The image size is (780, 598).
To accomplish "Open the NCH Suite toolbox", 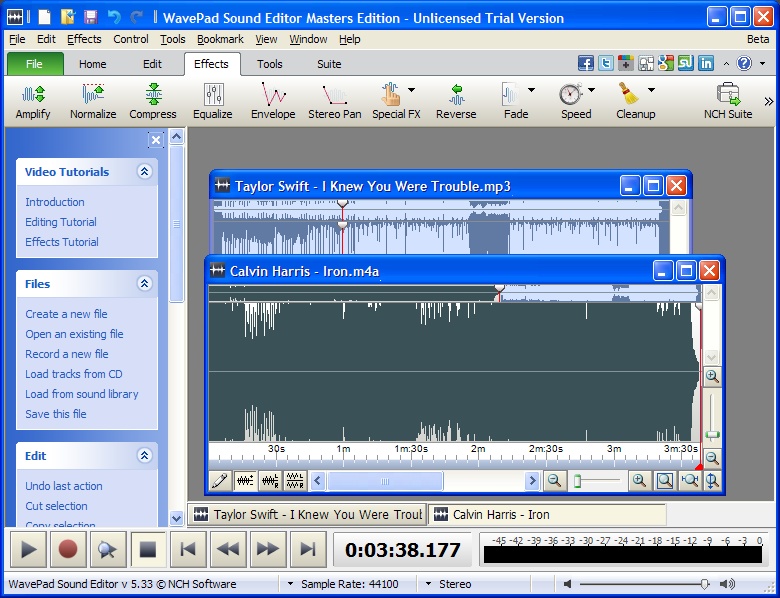I will pos(728,101).
